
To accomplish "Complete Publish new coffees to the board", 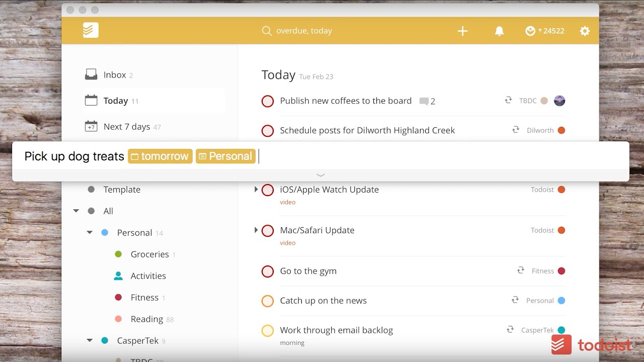I will 268,101.
